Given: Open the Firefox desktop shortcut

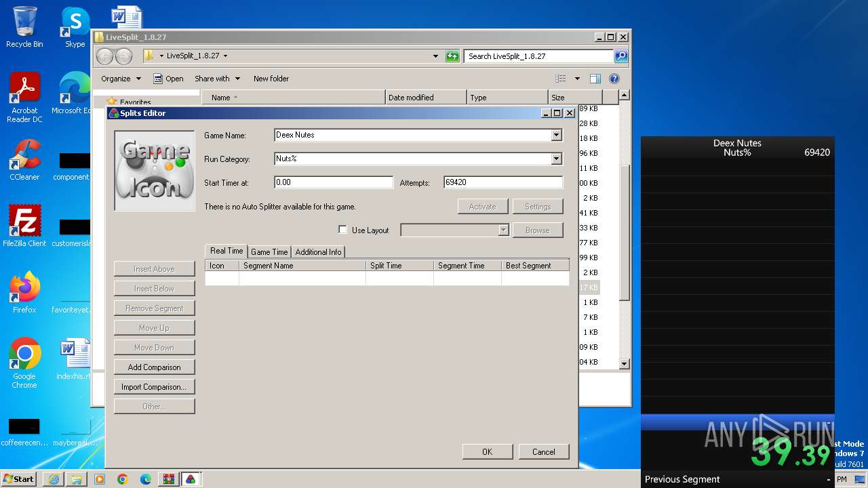Looking at the screenshot, I should 24,293.
